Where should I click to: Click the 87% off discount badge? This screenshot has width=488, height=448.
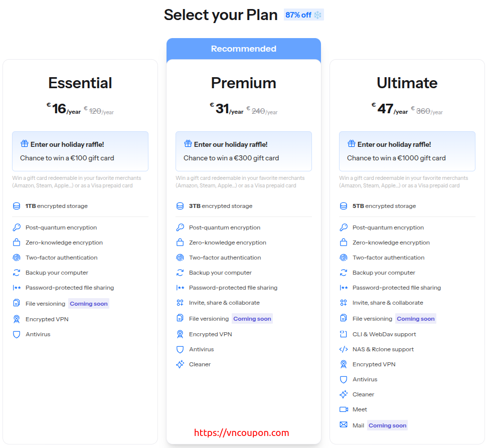(x=303, y=15)
